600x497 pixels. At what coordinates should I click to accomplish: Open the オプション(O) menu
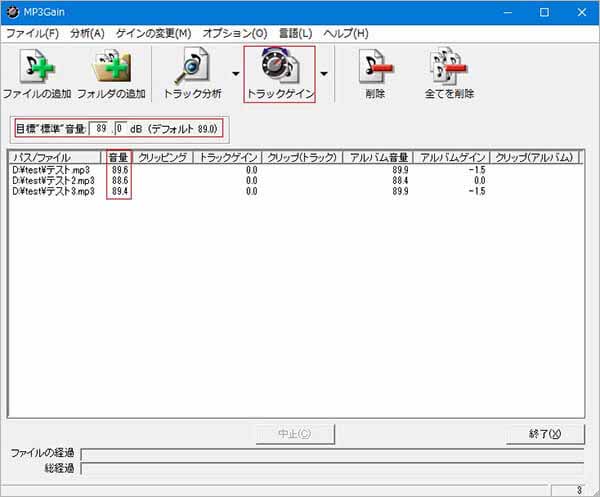(235, 34)
